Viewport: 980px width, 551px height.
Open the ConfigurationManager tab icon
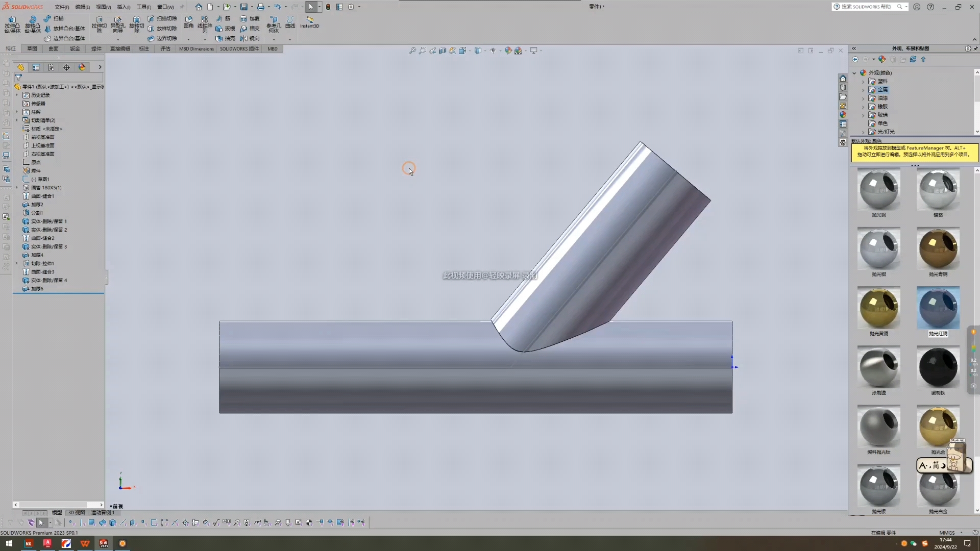pos(51,67)
